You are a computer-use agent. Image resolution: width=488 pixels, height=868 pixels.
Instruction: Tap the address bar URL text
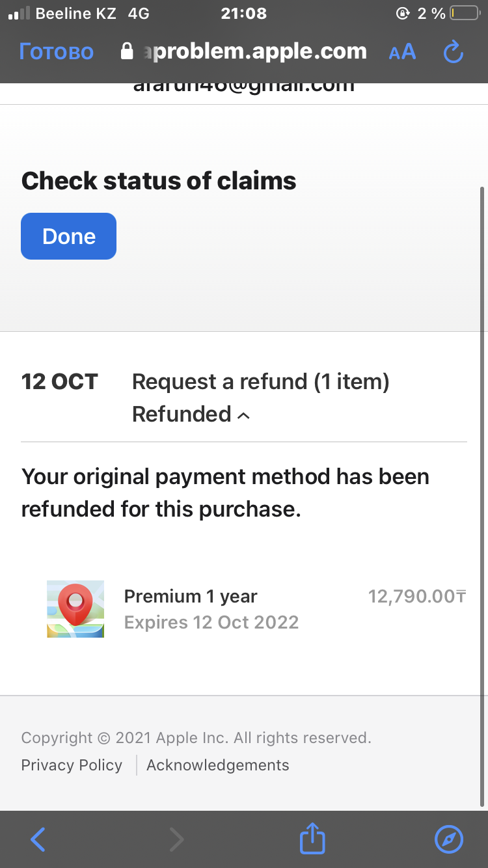click(x=254, y=52)
